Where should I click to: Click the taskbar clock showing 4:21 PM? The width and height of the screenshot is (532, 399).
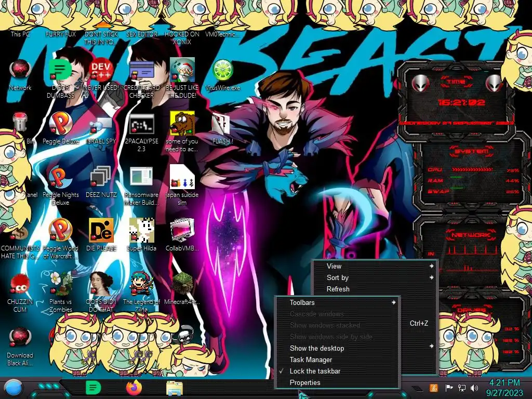(504, 388)
